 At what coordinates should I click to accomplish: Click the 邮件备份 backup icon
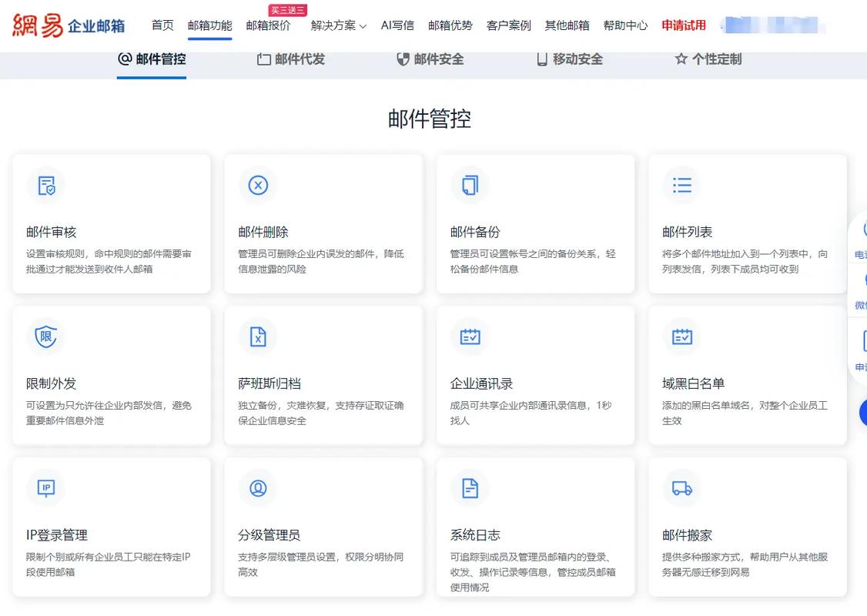pyautogui.click(x=470, y=185)
